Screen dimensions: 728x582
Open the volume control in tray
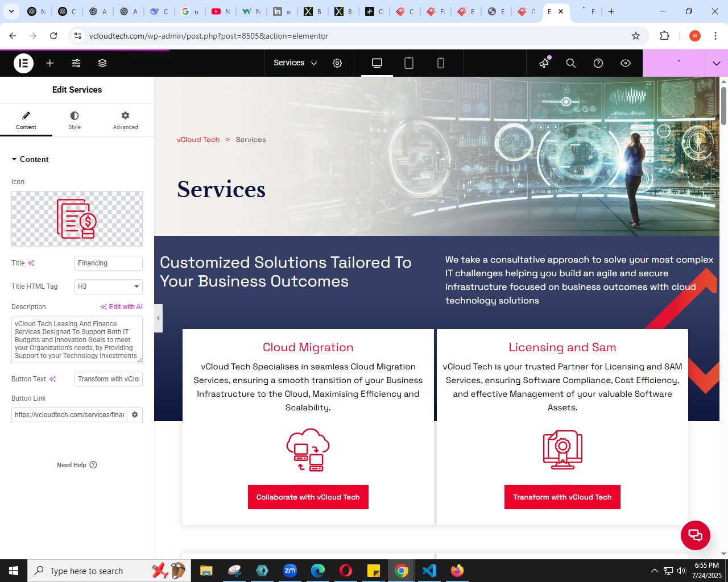[x=681, y=571]
